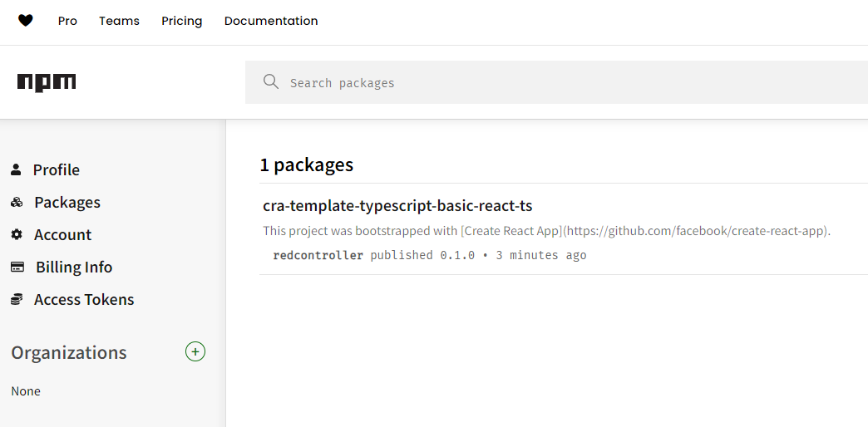Click the Packages boxes icon
The width and height of the screenshot is (868, 427).
[x=17, y=203]
